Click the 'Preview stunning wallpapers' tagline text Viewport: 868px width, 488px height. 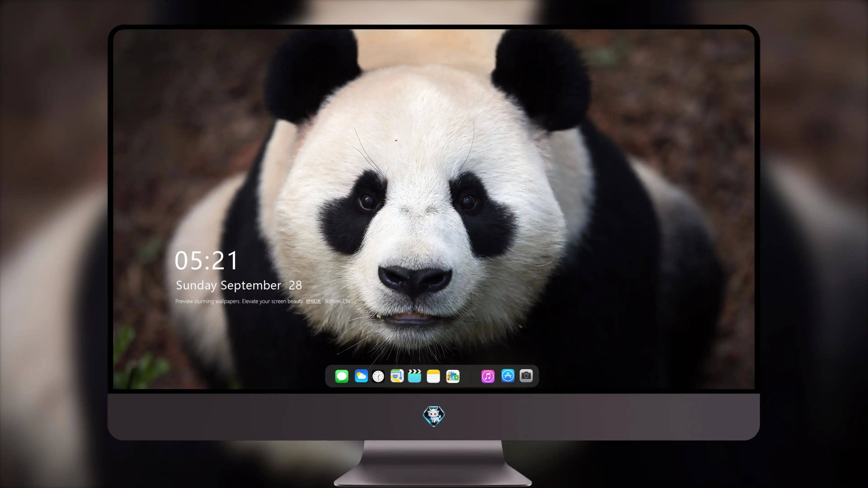262,301
